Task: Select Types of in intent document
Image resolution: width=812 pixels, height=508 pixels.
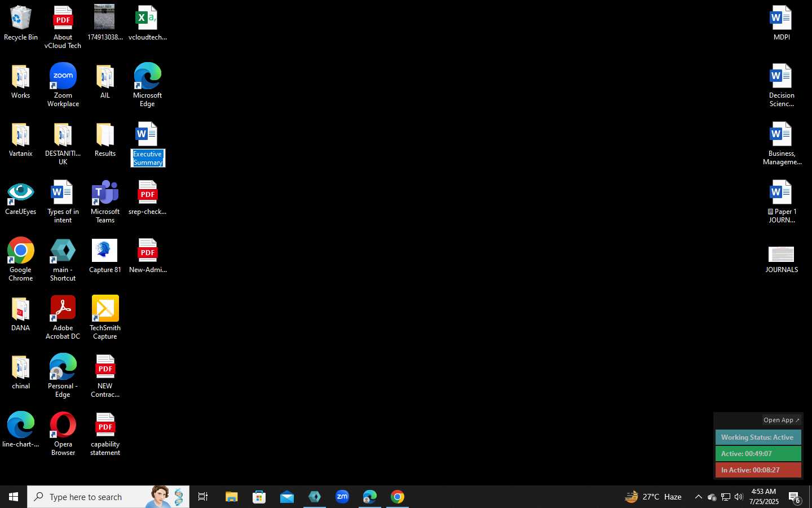Action: (63, 202)
